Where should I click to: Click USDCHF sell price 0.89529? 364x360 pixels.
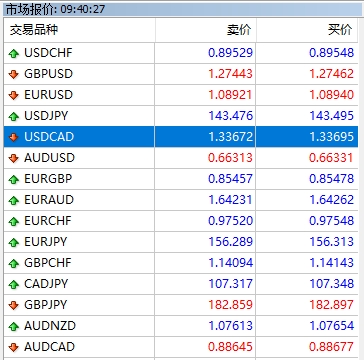(x=231, y=53)
